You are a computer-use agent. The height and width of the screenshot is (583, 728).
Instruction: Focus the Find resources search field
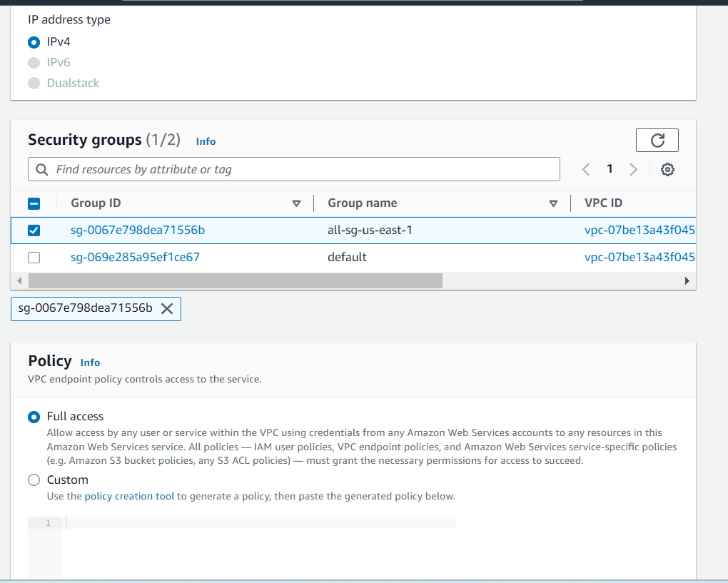click(294, 169)
